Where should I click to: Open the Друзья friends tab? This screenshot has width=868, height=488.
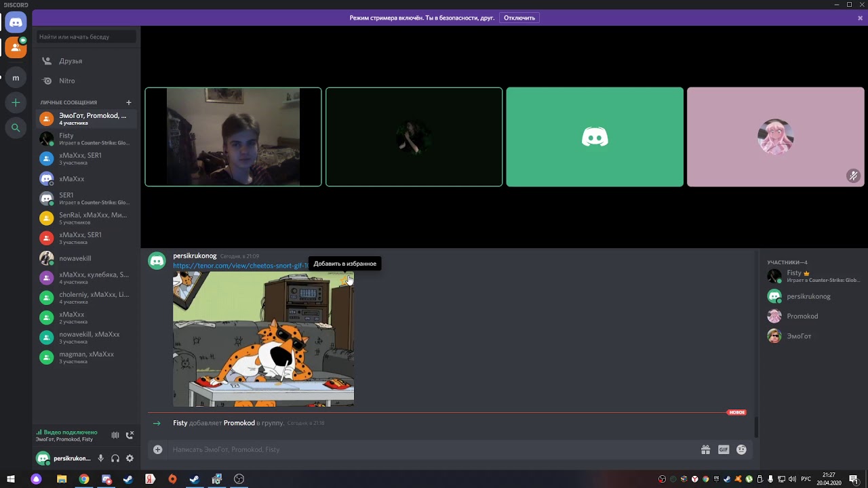(86, 61)
